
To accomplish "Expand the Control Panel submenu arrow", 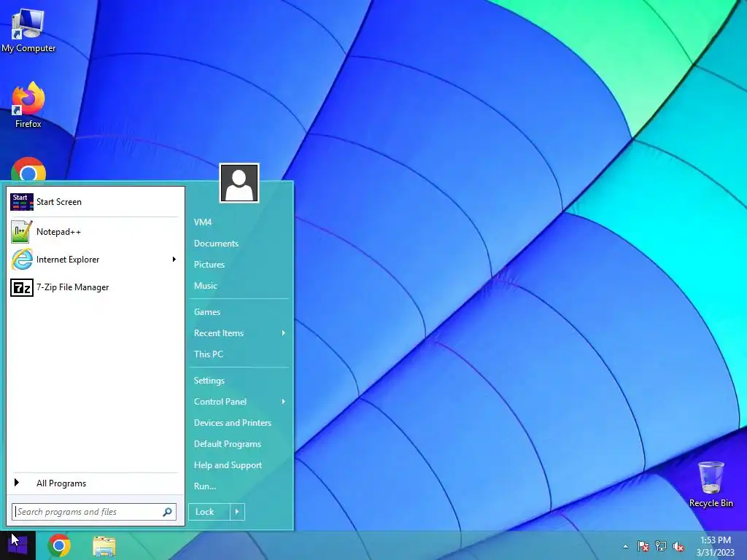I will [x=284, y=402].
